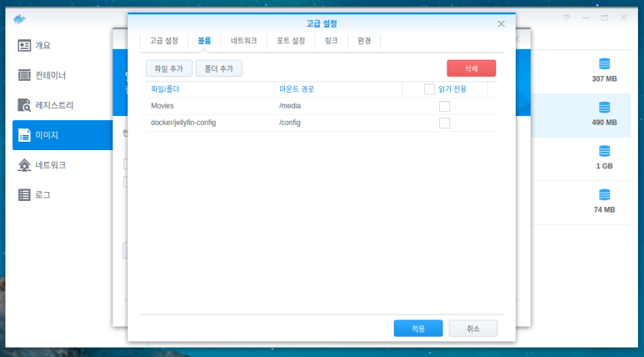Click the database icon above 490 MB
Viewport: 644px width, 357px height.
coord(604,108)
